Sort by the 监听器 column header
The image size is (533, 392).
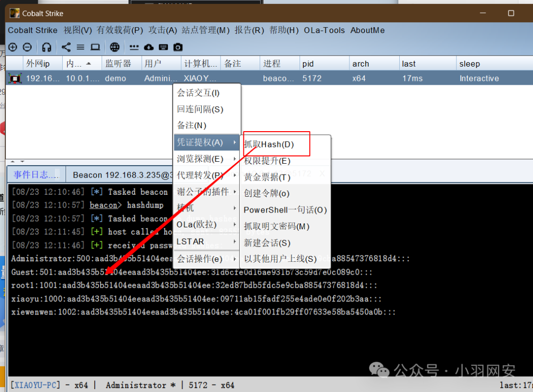click(121, 64)
